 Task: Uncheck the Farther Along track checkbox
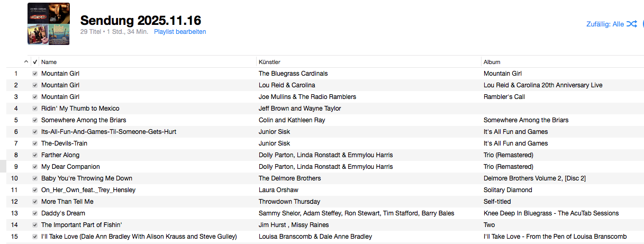point(35,155)
